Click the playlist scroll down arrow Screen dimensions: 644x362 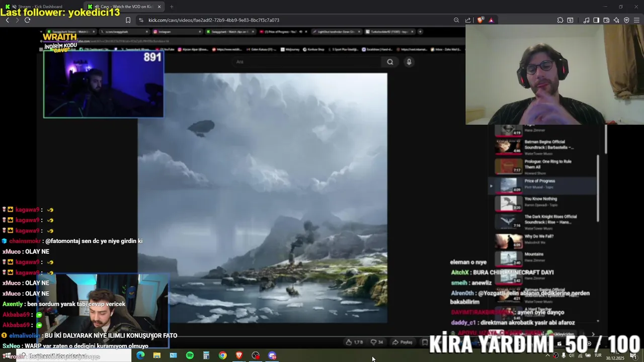[x=598, y=321]
